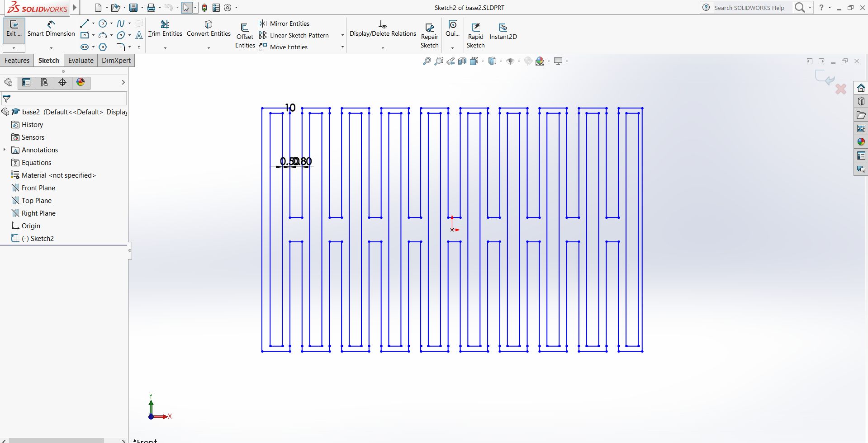
Task: Click the Open file icon
Action: tap(116, 8)
